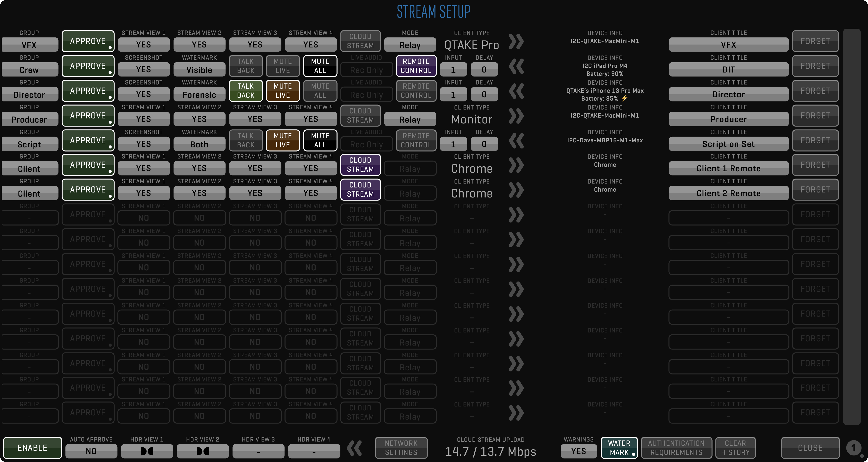Open the Watermark selector showing Forensic
Screen dimensions: 868x462
point(199,95)
